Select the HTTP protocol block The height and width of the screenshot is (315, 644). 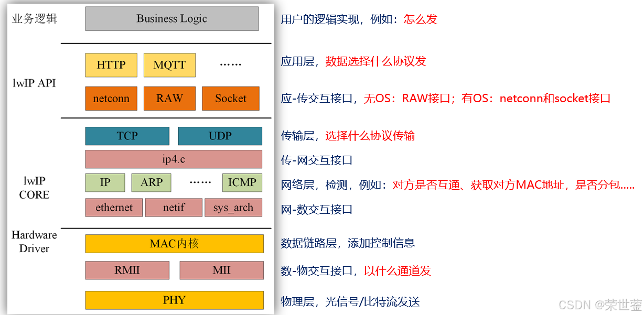pos(111,65)
